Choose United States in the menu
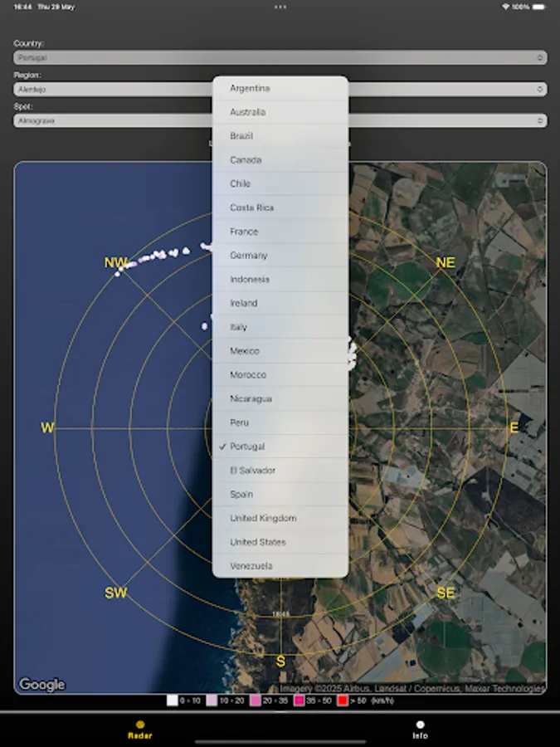Viewport: 560px width, 747px height. (x=280, y=542)
